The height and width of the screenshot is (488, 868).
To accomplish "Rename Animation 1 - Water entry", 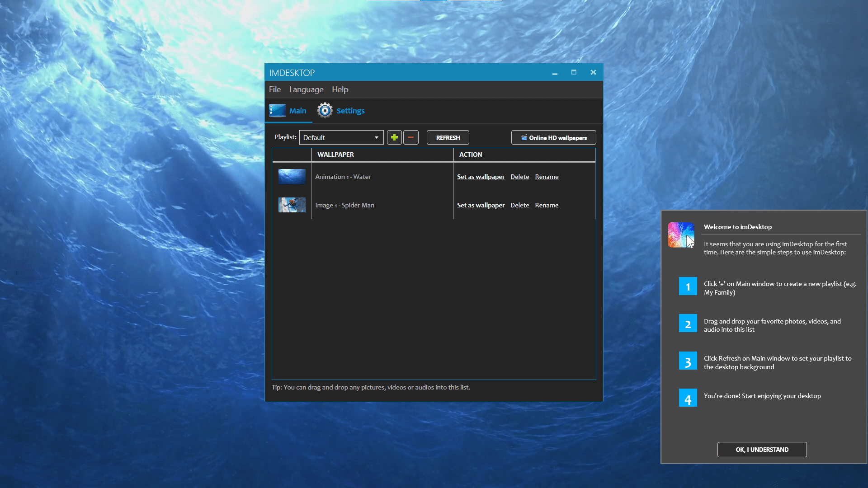I will pyautogui.click(x=547, y=177).
